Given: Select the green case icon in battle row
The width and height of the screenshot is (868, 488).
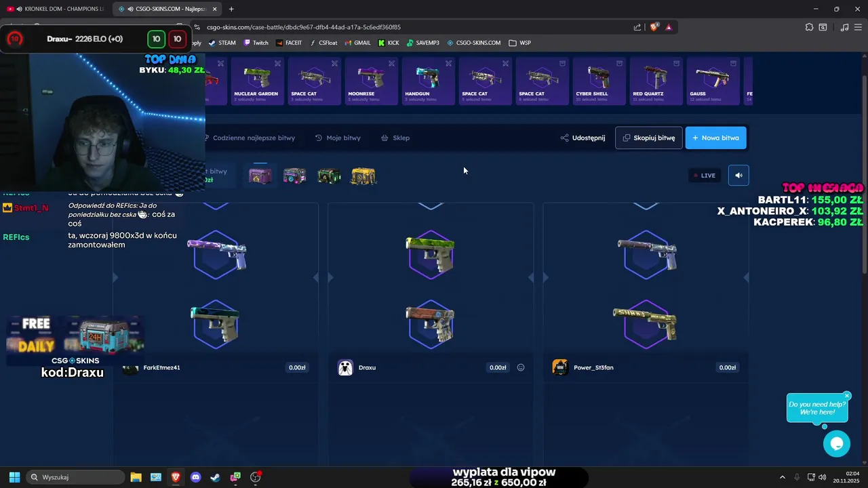Looking at the screenshot, I should click(x=329, y=176).
